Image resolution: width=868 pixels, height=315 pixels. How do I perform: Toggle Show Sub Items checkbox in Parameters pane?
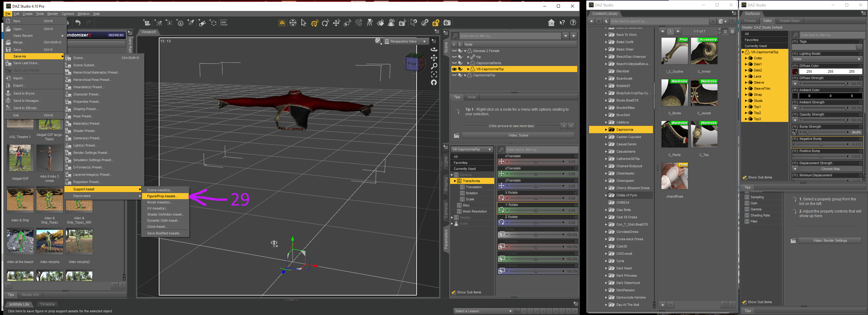click(x=453, y=292)
